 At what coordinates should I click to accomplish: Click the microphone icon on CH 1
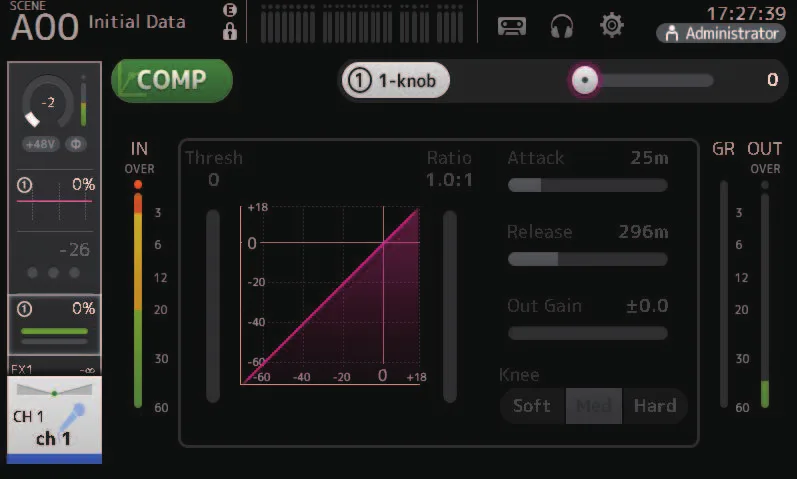point(72,418)
